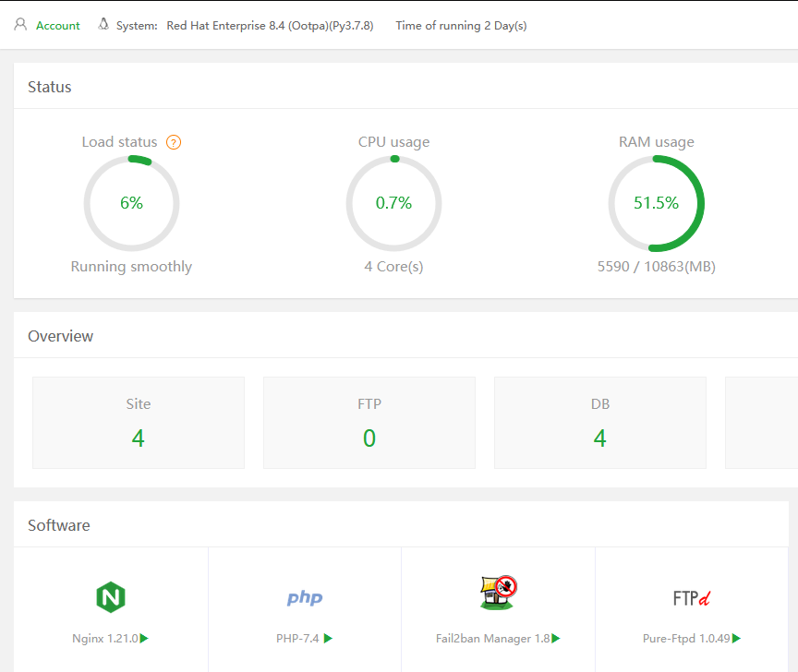The width and height of the screenshot is (798, 672).
Task: Click the Nginx logo icon
Action: point(111,597)
